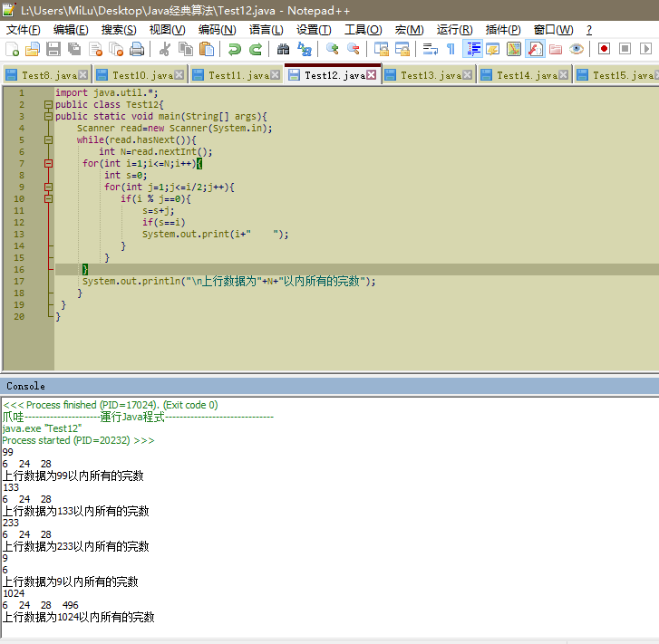Undo the last edit with green arrow
Screen dimensions: 659x644
pyautogui.click(x=234, y=49)
